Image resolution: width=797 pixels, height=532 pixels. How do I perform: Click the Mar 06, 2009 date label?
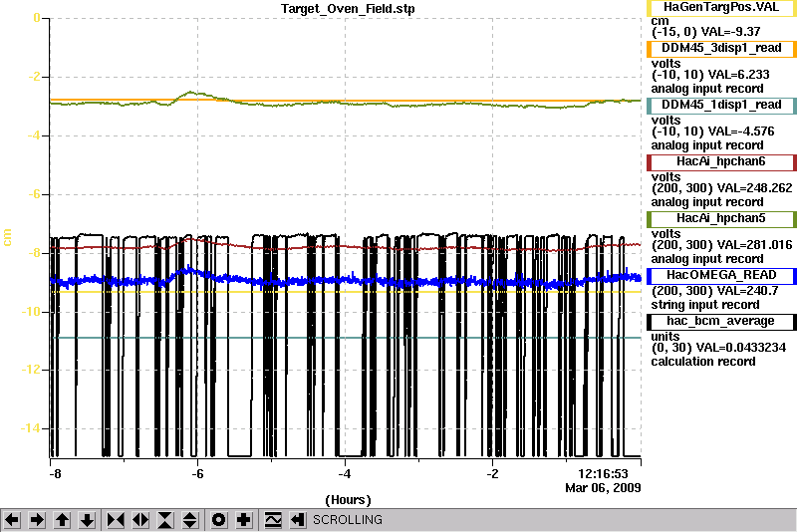(603, 488)
